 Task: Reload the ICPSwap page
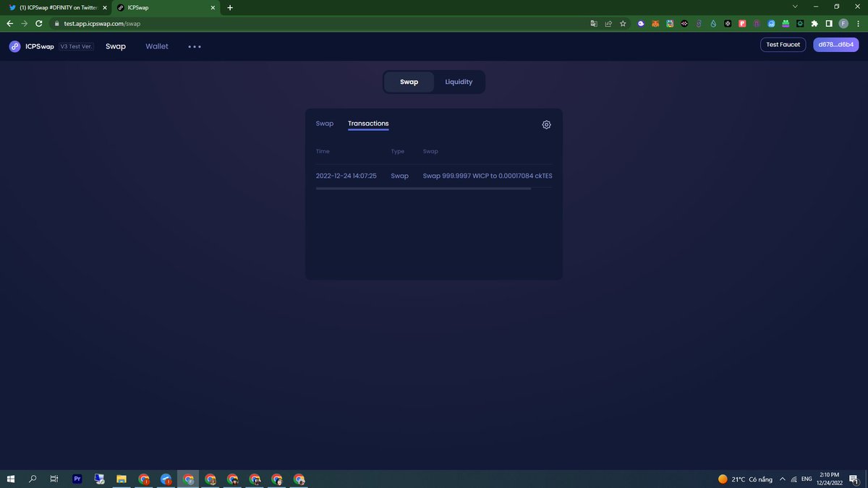39,23
